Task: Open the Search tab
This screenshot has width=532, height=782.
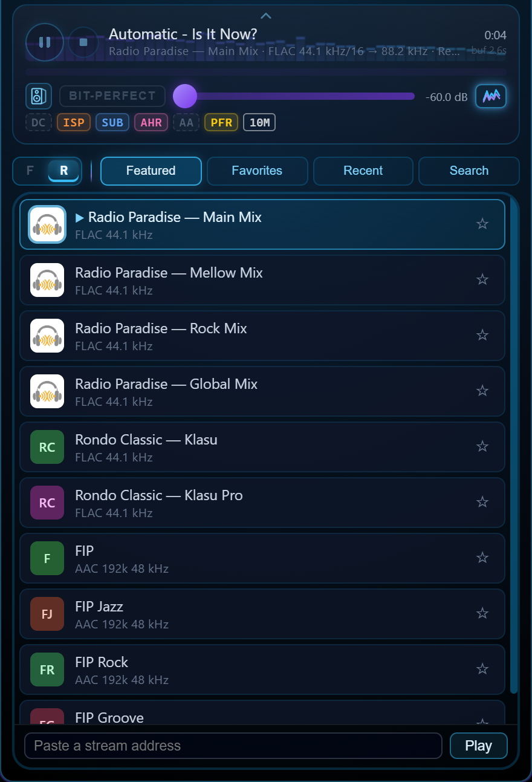Action: tap(469, 171)
